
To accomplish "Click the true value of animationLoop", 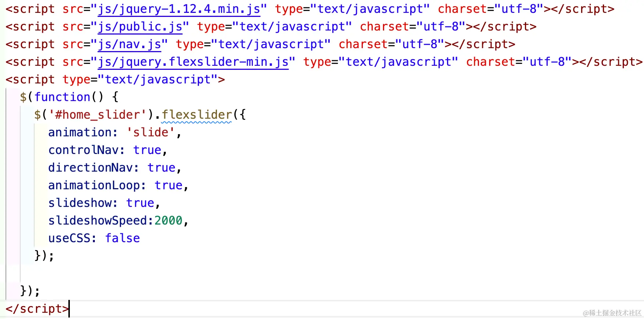I will click(168, 185).
